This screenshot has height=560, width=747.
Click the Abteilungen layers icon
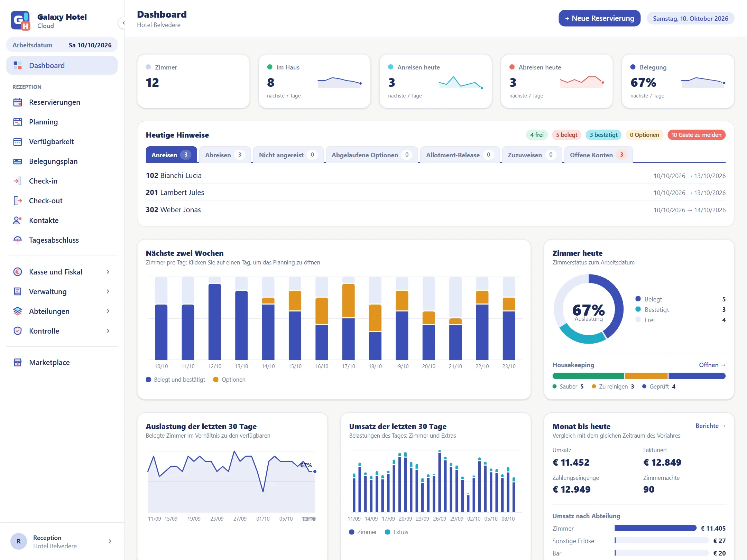coord(18,311)
